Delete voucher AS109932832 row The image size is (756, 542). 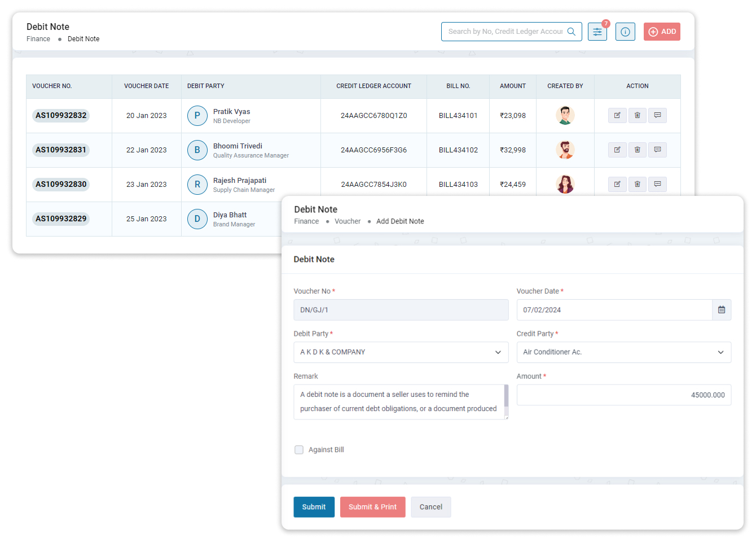pyautogui.click(x=638, y=116)
